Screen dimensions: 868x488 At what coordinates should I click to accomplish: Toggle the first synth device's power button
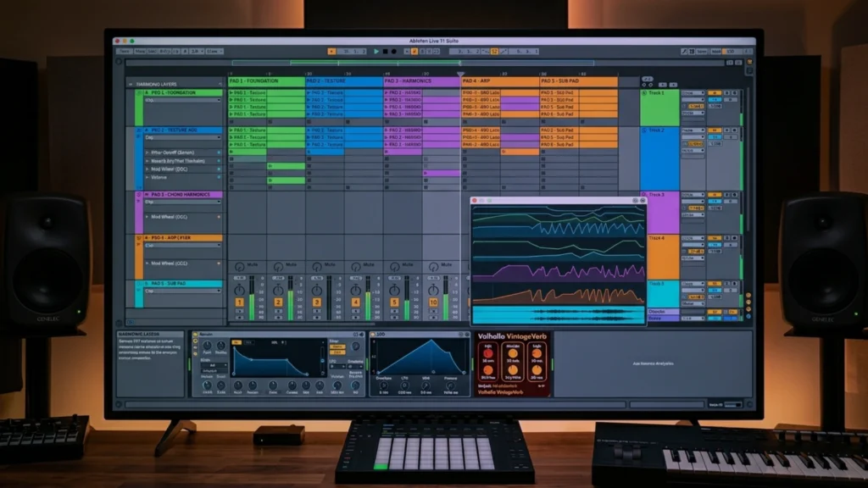point(196,335)
